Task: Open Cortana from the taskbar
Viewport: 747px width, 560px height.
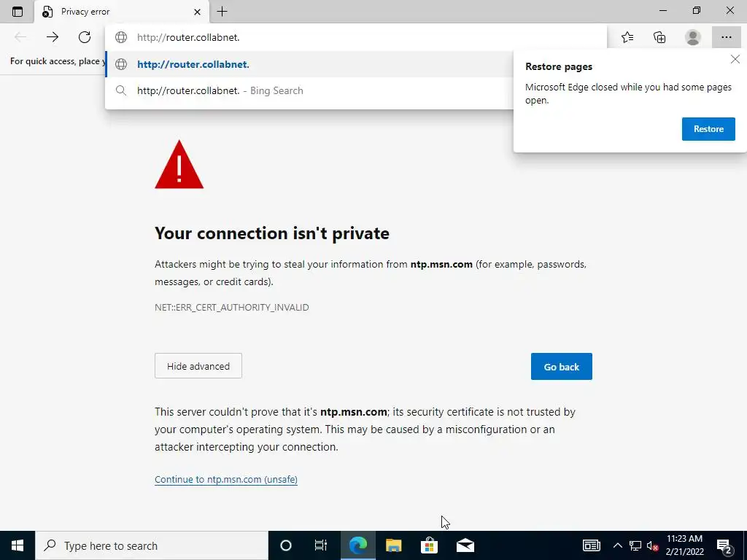Action: (x=286, y=545)
